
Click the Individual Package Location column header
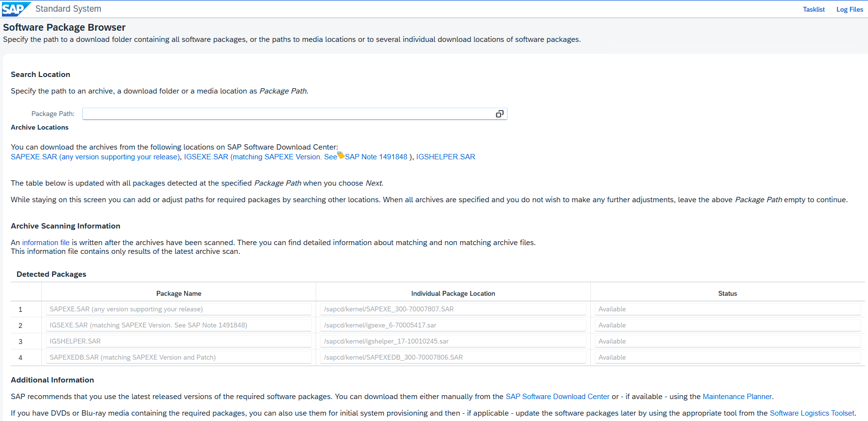[x=453, y=293]
